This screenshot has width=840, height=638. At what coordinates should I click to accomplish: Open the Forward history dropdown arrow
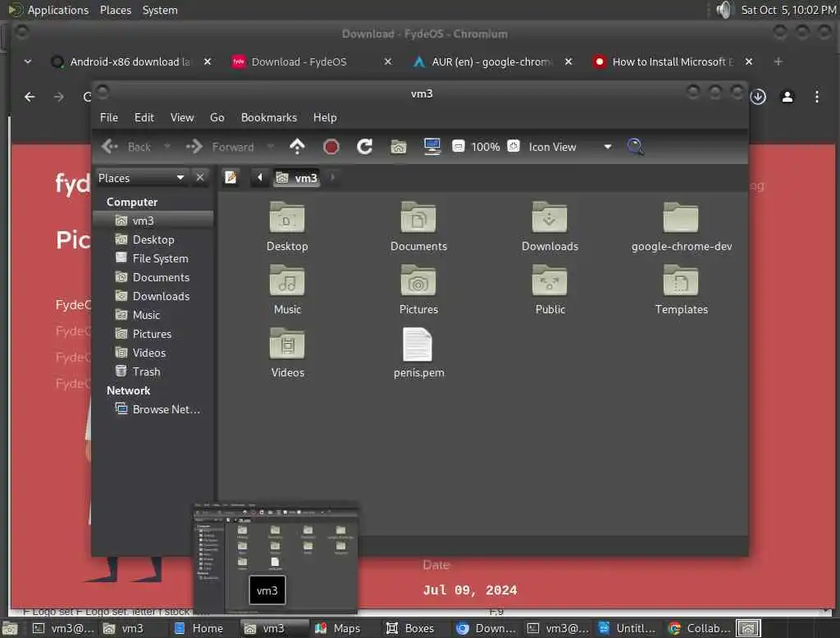tap(271, 146)
